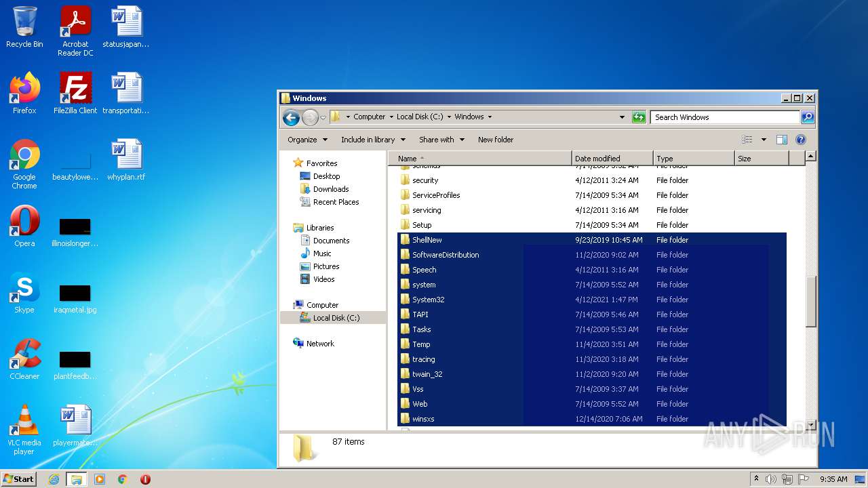Open Explorer help question mark icon
Viewport: 868px width, 488px height.
(800, 140)
